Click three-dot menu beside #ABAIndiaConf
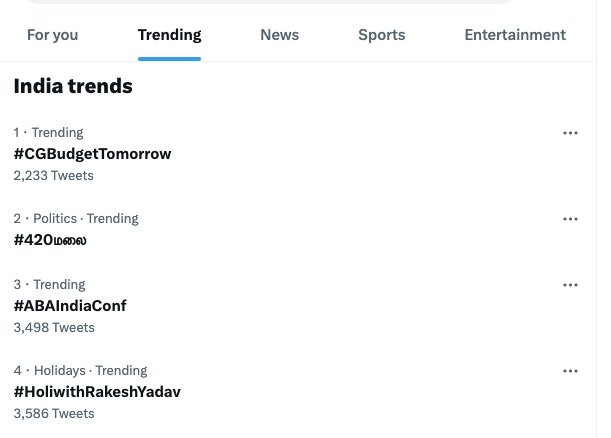Viewport: 611px width, 438px height. pyautogui.click(x=570, y=285)
